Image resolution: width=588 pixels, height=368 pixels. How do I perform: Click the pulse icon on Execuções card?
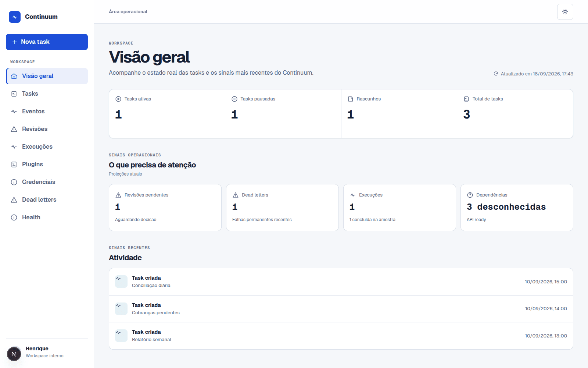click(353, 195)
